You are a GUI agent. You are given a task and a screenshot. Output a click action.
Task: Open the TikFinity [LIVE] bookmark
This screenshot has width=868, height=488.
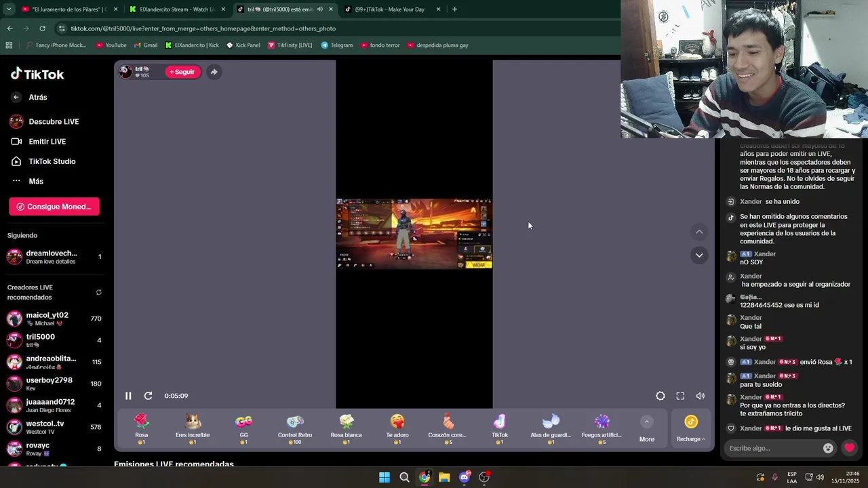[x=290, y=45]
